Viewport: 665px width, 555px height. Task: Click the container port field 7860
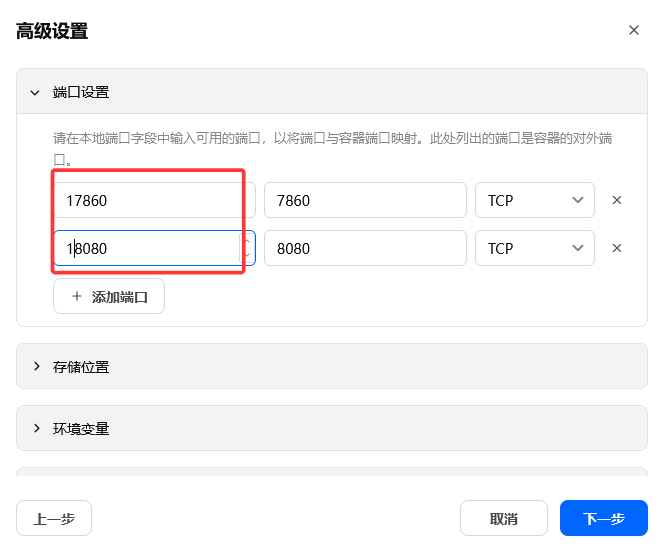click(x=364, y=200)
